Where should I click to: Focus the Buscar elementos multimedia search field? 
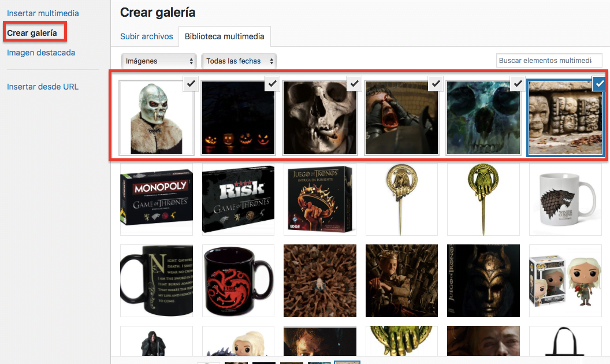(x=549, y=60)
